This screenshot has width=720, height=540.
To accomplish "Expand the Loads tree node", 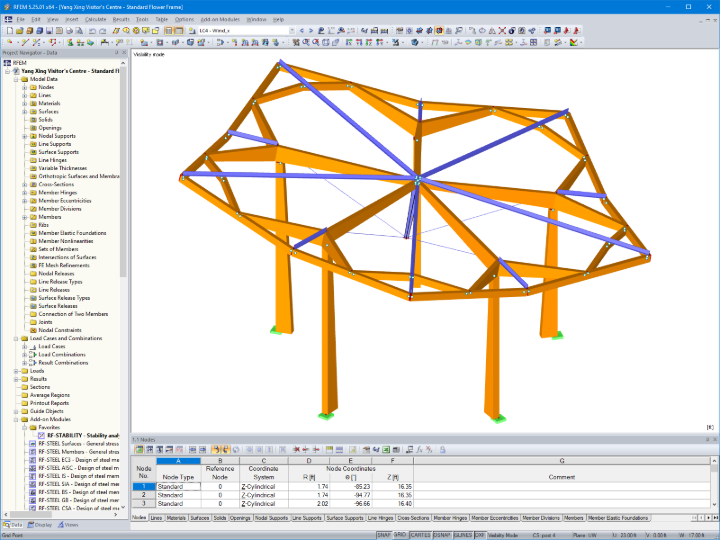I will click(x=16, y=371).
